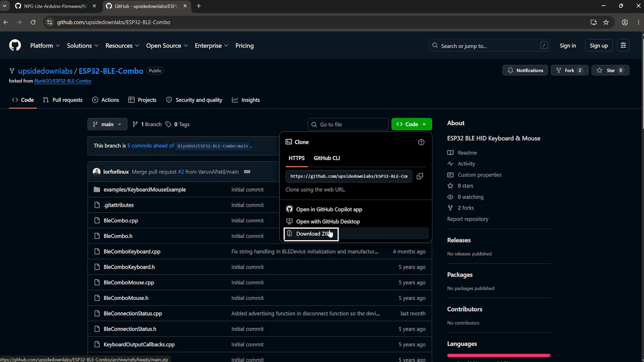This screenshot has height=362, width=644.
Task: Click the Notifications bell button
Action: click(x=525, y=70)
